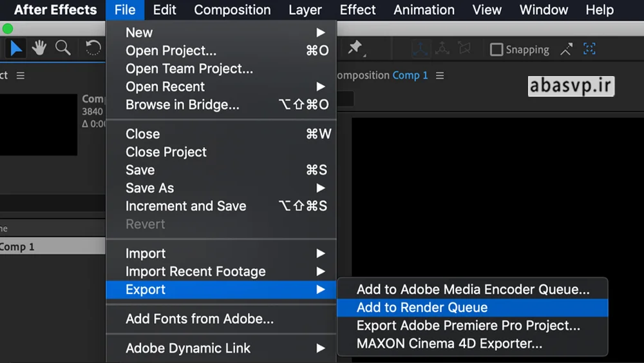Choose Add to Render Queue
Screen dimensions: 644x363
click(x=472, y=308)
